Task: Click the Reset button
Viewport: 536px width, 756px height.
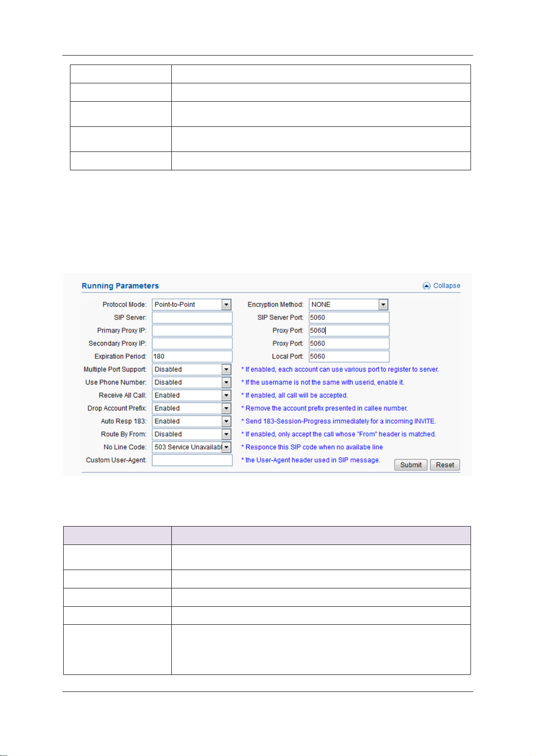Action: [445, 465]
